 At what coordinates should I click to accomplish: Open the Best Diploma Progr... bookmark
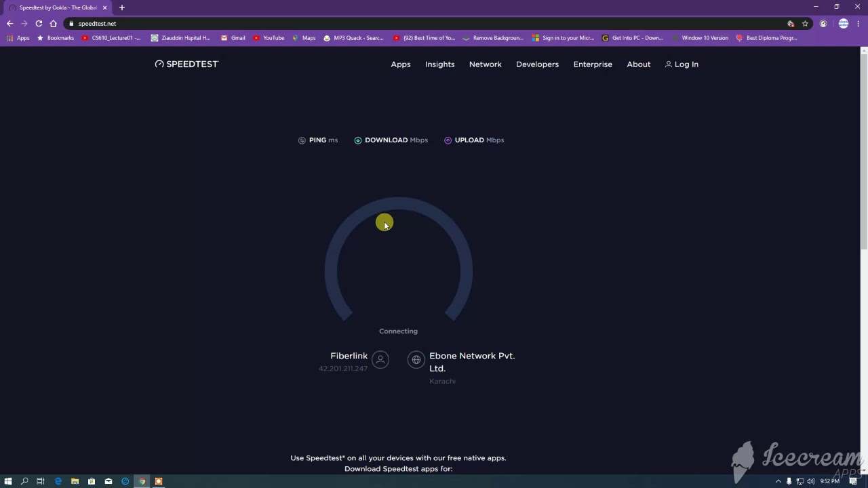767,38
